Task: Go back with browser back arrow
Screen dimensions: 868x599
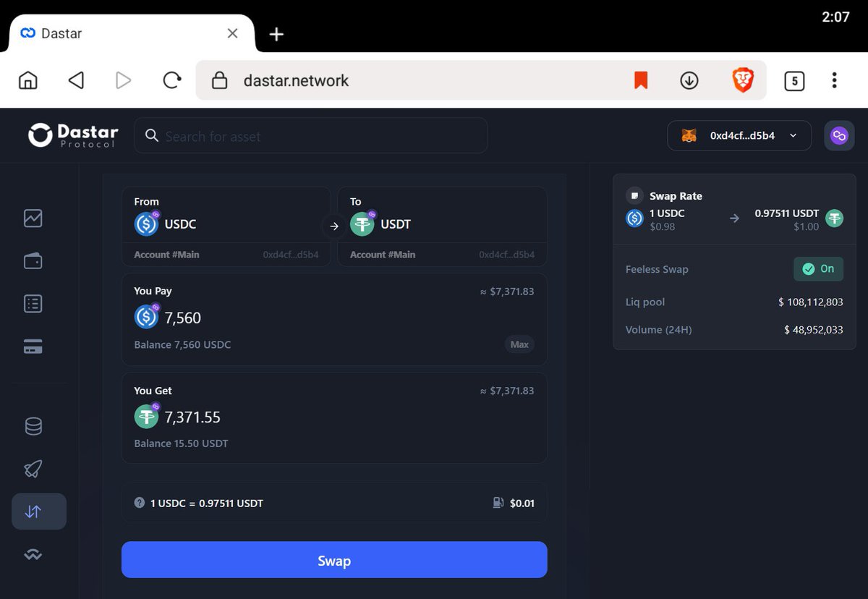Action: coord(76,80)
